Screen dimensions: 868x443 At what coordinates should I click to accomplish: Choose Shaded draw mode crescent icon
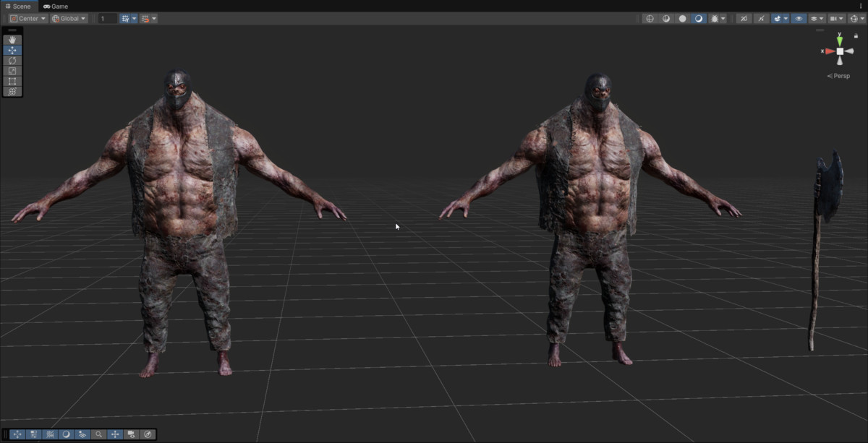click(x=699, y=18)
